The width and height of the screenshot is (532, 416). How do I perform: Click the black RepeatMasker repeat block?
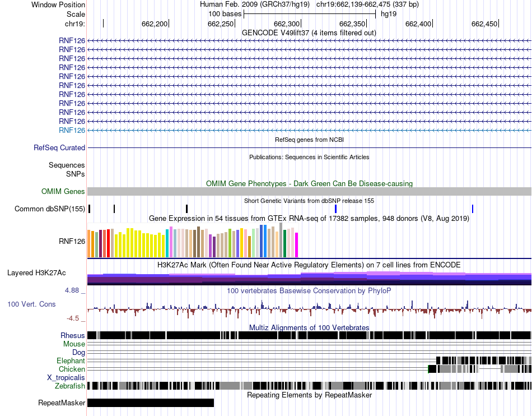151,403
